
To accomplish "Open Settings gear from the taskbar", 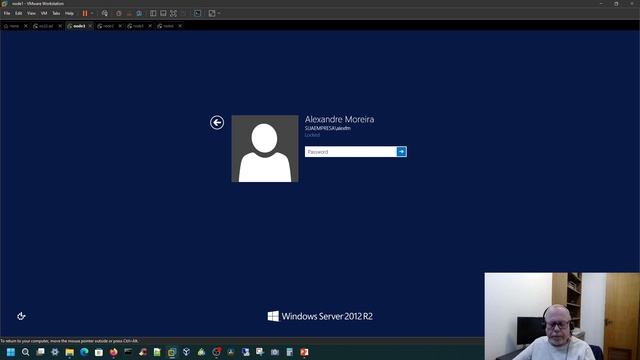I will [x=55, y=352].
